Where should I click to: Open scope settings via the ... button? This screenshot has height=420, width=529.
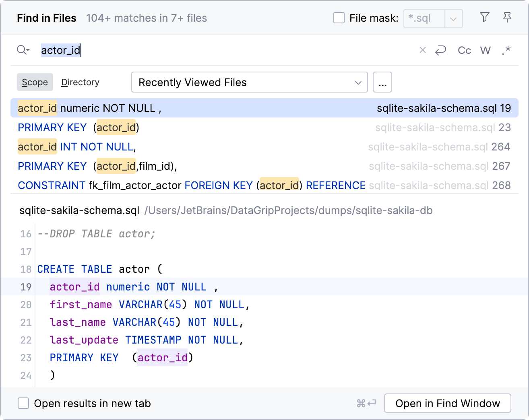[x=382, y=82]
